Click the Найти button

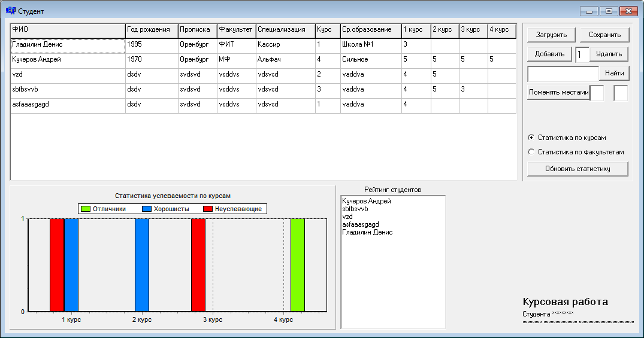[x=615, y=73]
